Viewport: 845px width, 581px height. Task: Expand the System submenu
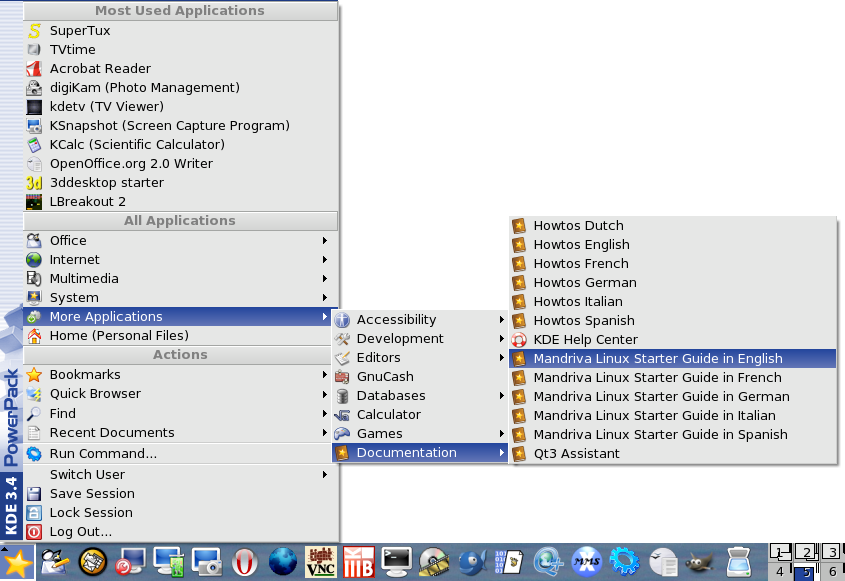[x=181, y=298]
